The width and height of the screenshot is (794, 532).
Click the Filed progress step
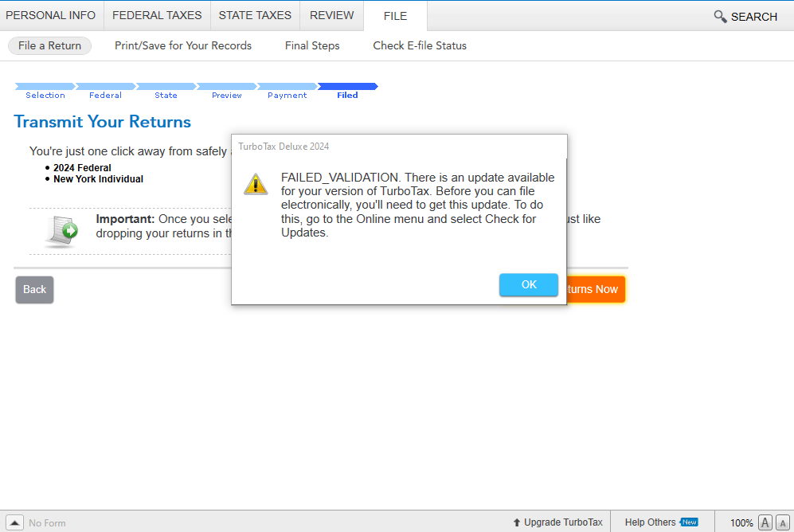[x=347, y=91]
